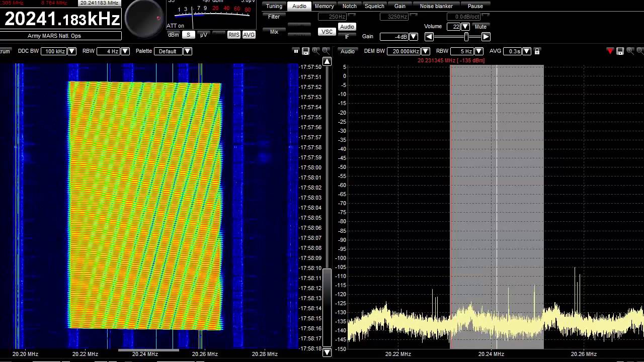Zoom out on the waterfall spectrum
This screenshot has width=644, height=362.
point(326,51)
